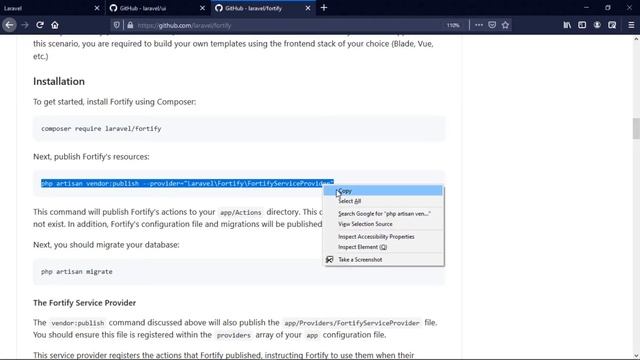The image size is (640, 360).
Task: Open the Library icon
Action: (567, 25)
